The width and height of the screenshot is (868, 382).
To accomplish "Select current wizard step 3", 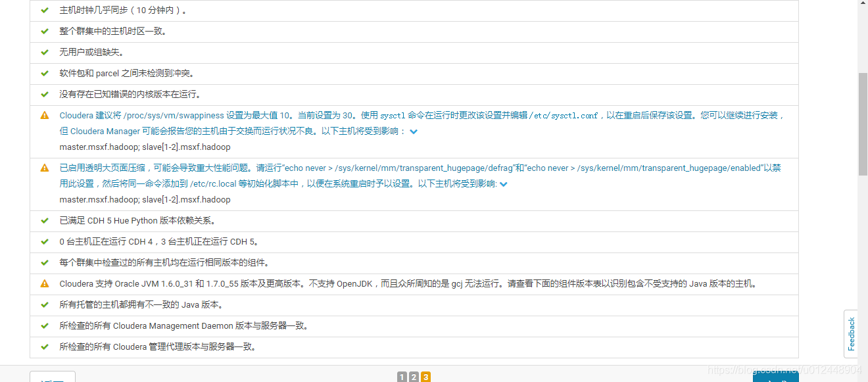I will 426,377.
